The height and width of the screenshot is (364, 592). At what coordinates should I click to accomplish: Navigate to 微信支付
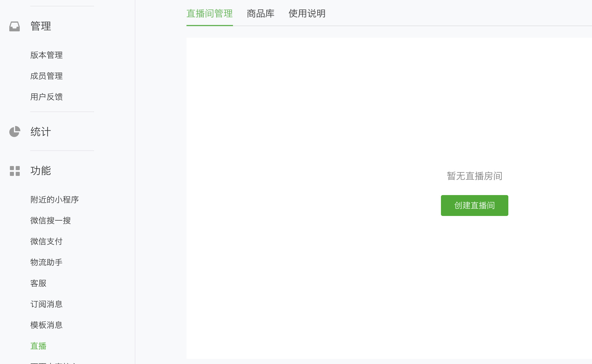(46, 242)
